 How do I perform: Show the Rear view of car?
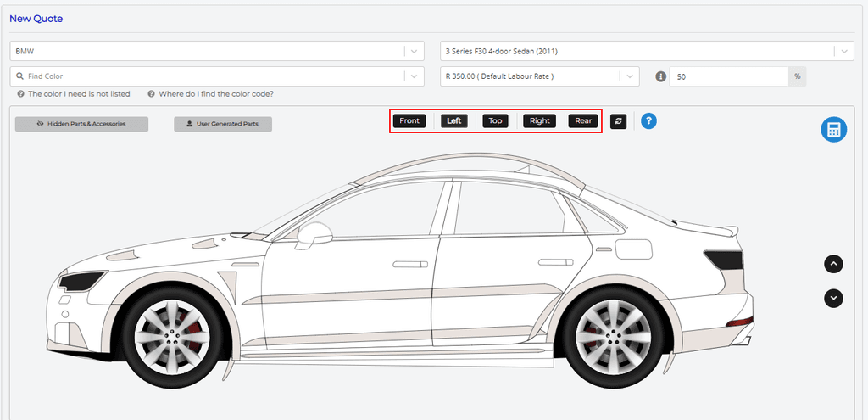(x=583, y=120)
